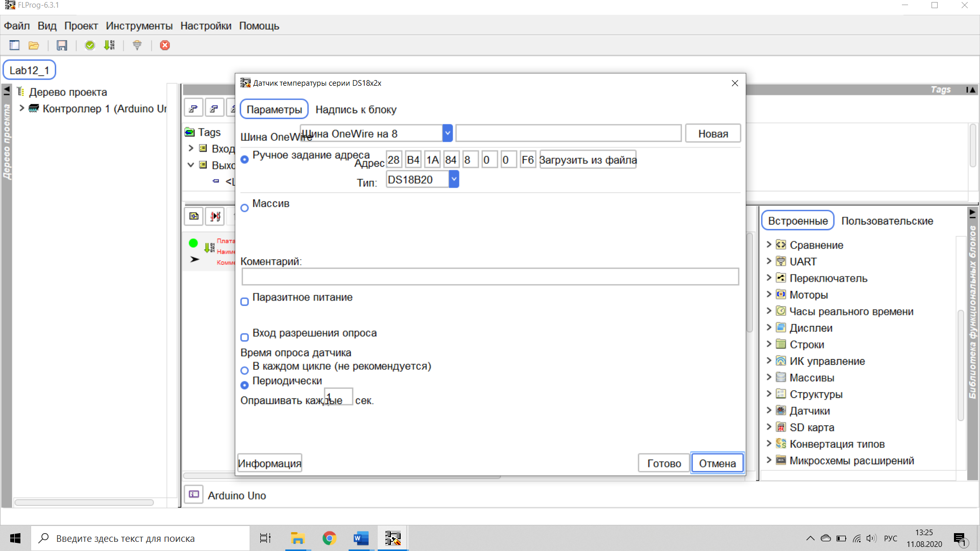Open FLProg app in Windows taskbar
Screen dimensions: 980x551
[x=393, y=538]
